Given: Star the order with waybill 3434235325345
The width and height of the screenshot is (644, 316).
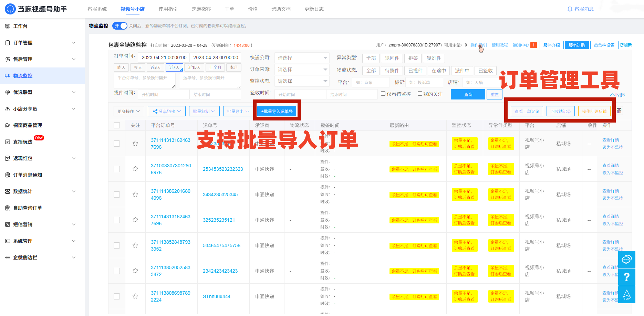Looking at the screenshot, I should coord(135,194).
